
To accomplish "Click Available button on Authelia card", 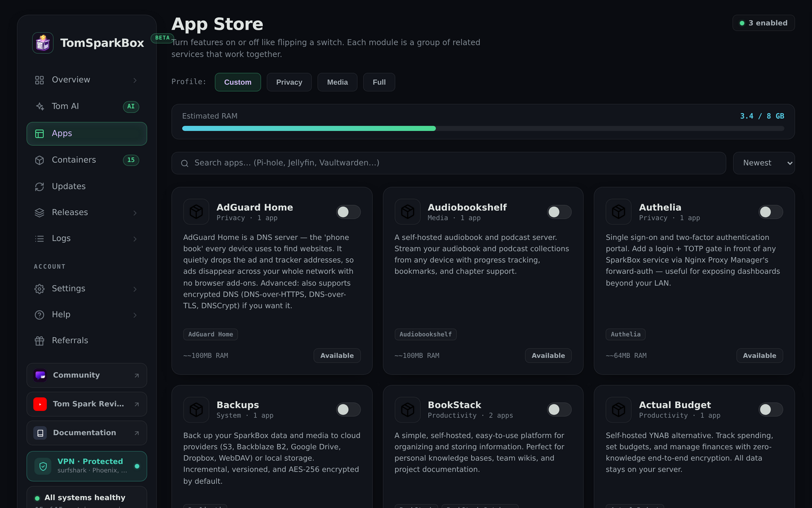I will point(760,356).
